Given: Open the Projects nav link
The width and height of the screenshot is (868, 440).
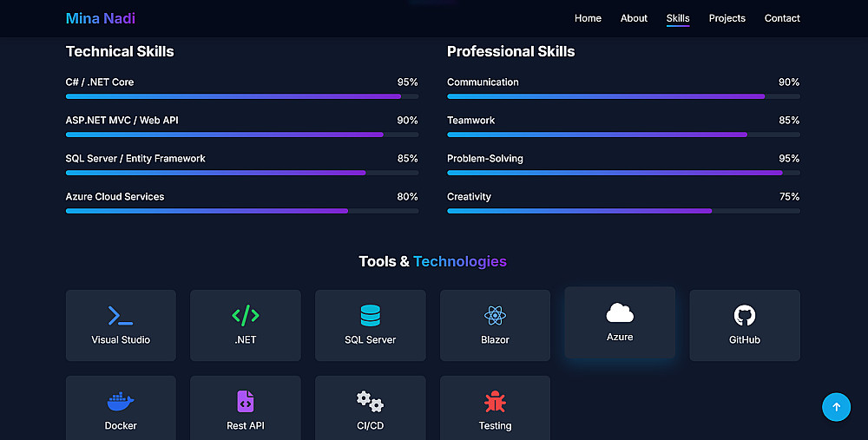Looking at the screenshot, I should 727,18.
